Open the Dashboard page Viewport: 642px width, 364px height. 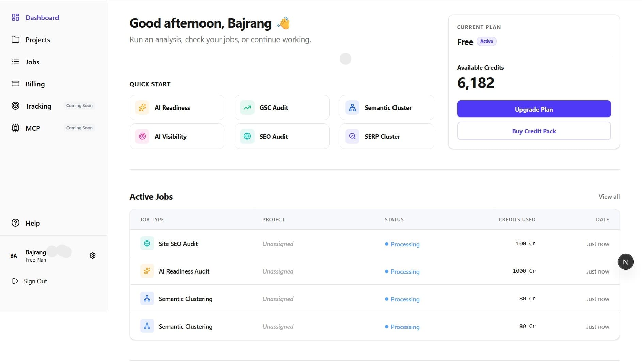pyautogui.click(x=42, y=18)
